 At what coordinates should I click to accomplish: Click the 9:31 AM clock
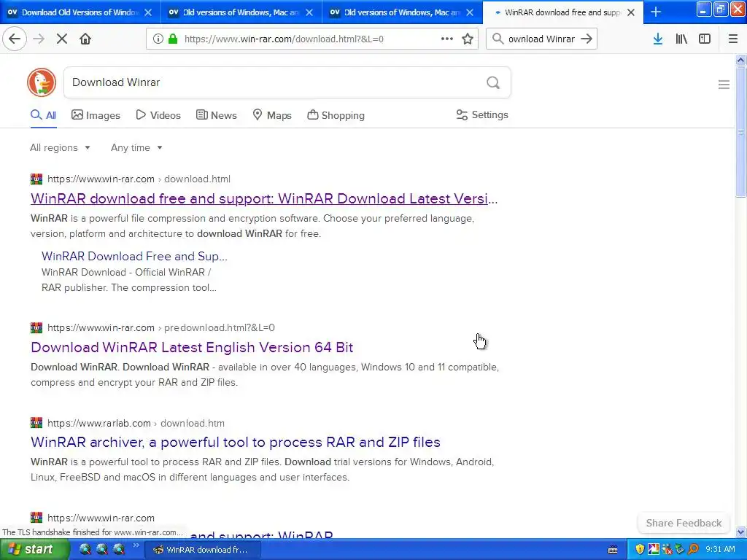pos(720,550)
